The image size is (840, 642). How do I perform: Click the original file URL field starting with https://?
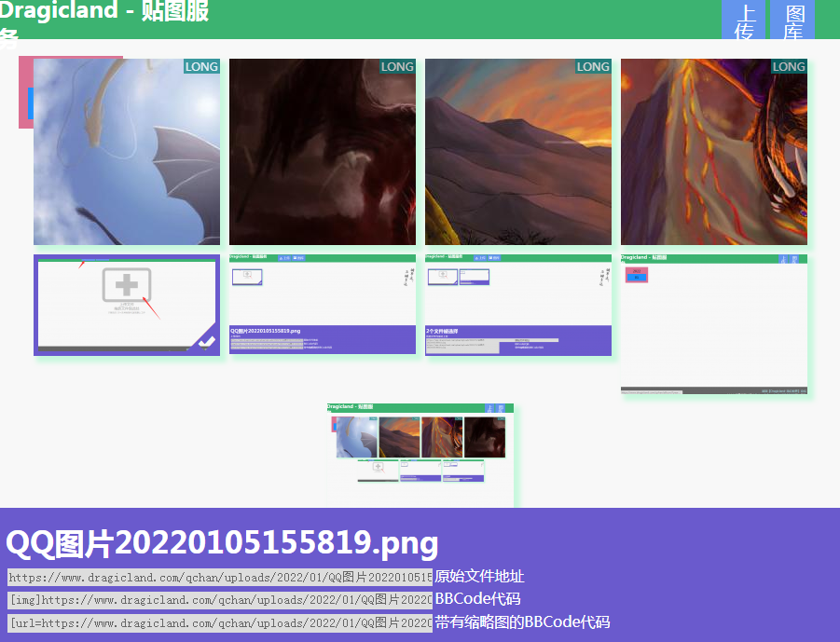(220, 577)
